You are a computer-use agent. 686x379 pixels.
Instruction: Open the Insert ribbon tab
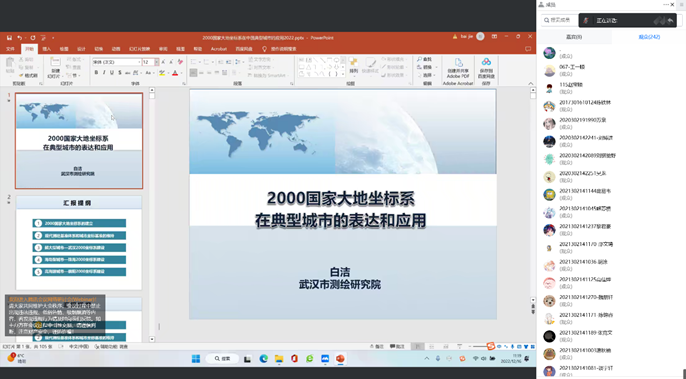click(47, 49)
